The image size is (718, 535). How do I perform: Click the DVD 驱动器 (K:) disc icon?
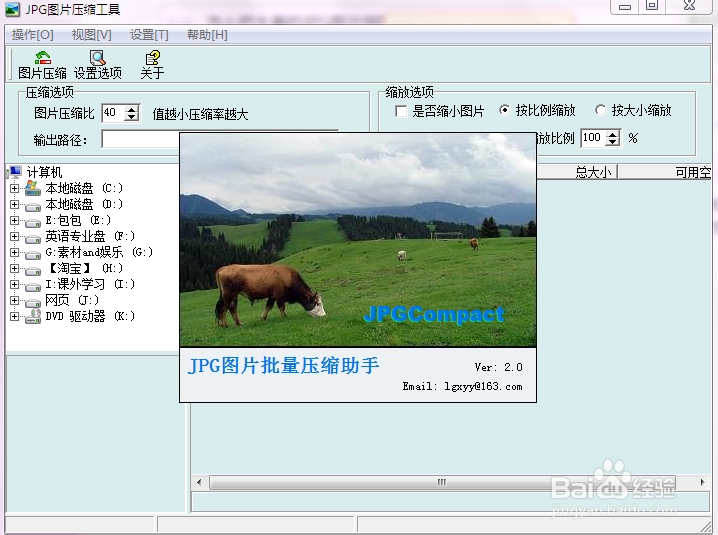[33, 316]
